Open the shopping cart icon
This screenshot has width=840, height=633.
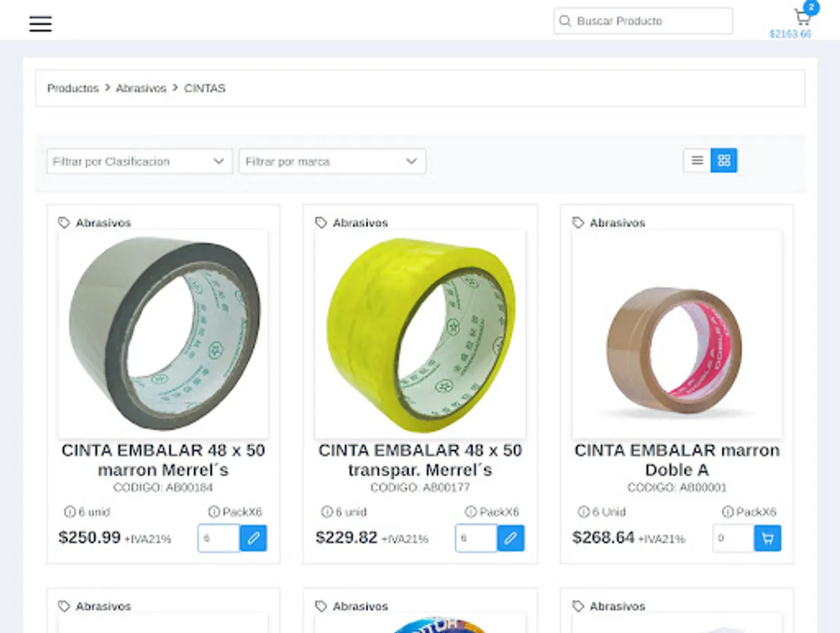point(802,18)
